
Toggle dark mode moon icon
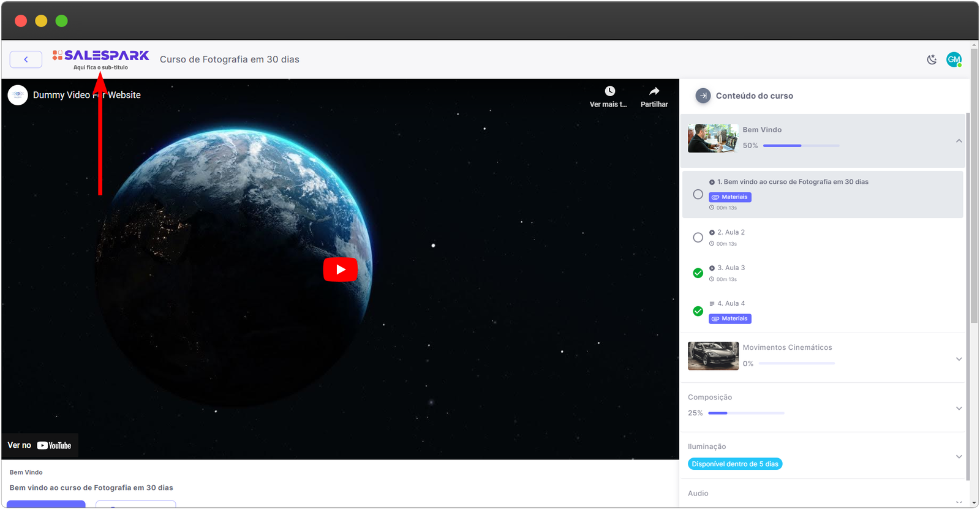click(x=932, y=59)
